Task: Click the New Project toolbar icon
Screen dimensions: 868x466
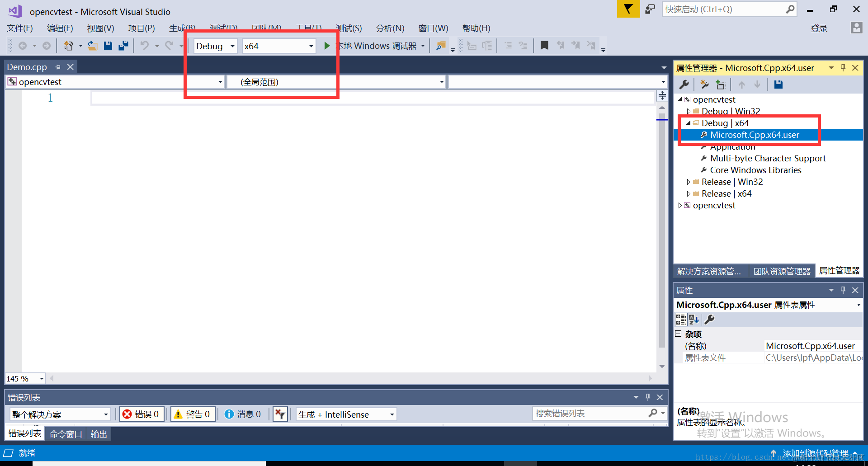Action: pyautogui.click(x=68, y=46)
